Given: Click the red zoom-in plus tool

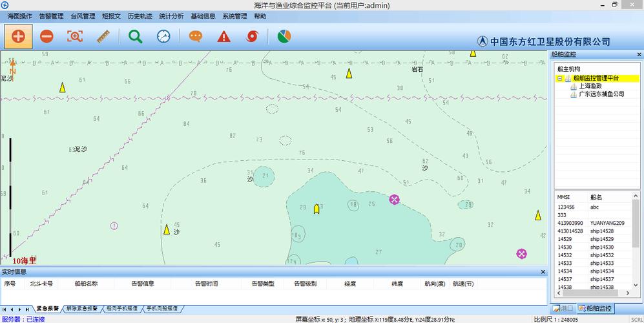Looking at the screenshot, I should point(18,36).
